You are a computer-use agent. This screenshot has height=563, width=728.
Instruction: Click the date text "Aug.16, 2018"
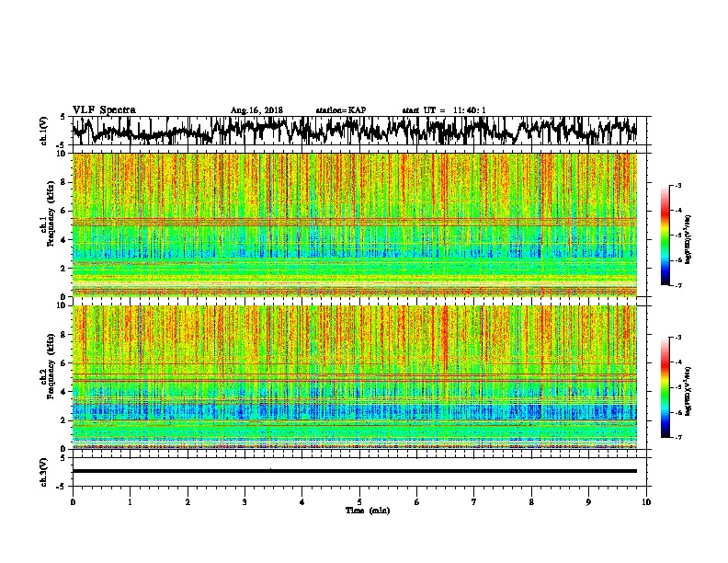256,110
